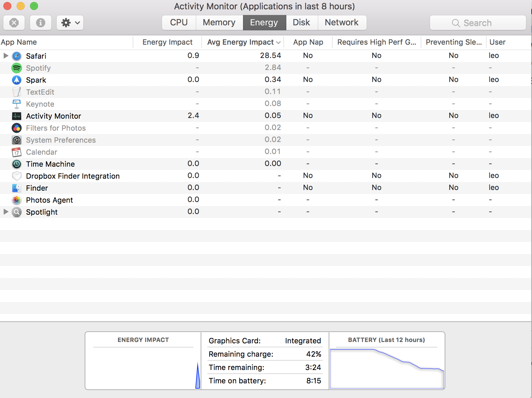Screen dimensions: 532x398
Task: Click the Time Machine icon
Action: pos(17,164)
